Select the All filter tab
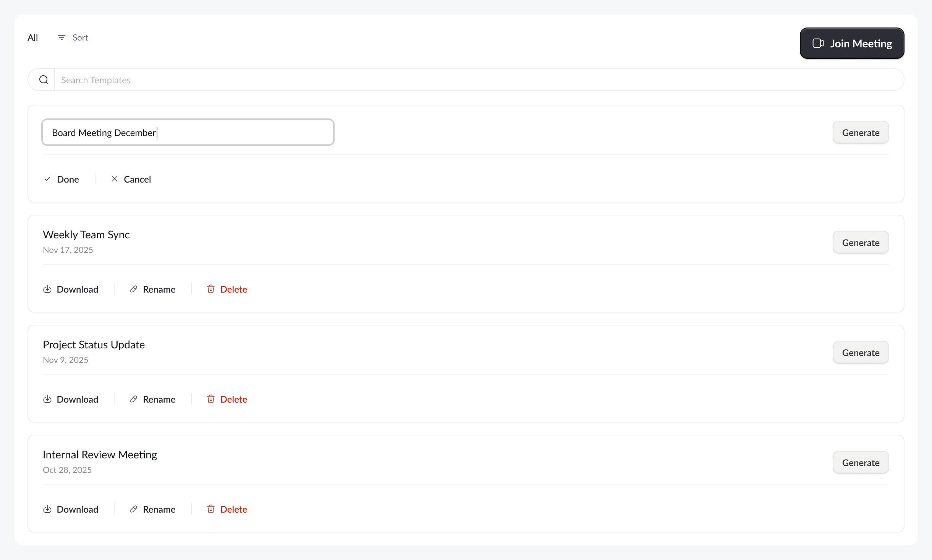932x560 pixels. coord(33,37)
